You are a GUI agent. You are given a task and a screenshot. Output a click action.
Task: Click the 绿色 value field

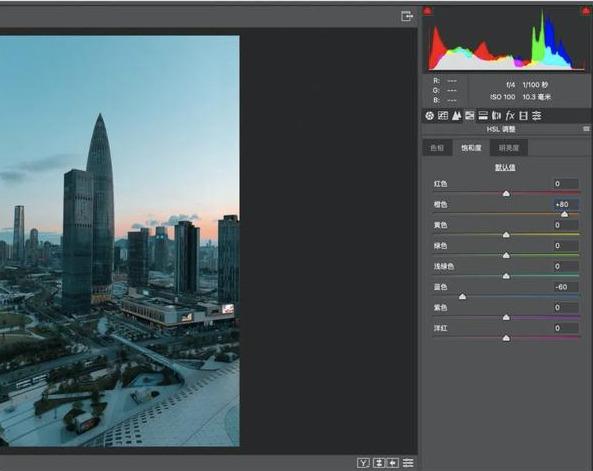point(565,246)
